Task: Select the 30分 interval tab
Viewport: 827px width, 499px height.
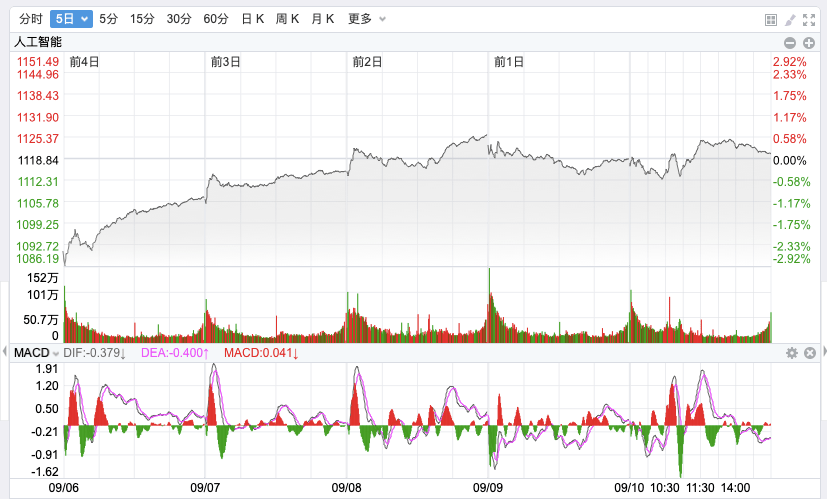Action: 179,19
